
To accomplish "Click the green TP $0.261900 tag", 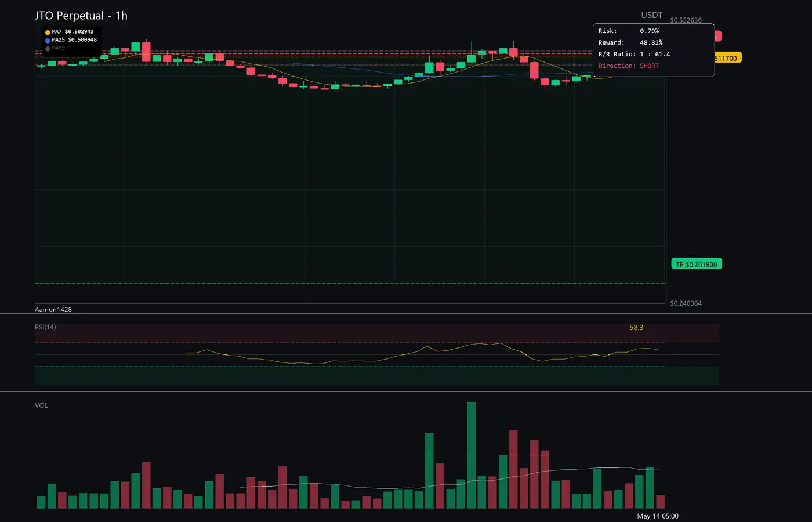I will (x=697, y=264).
